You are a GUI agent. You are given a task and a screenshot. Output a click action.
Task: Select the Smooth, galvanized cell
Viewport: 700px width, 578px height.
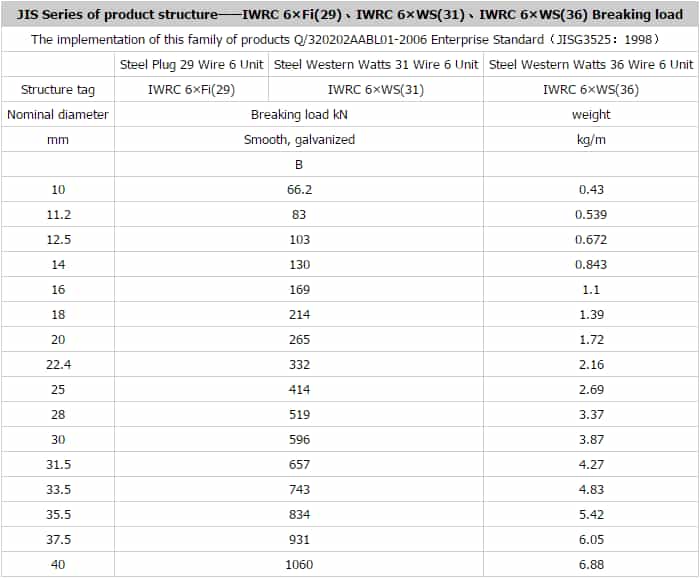[299, 139]
